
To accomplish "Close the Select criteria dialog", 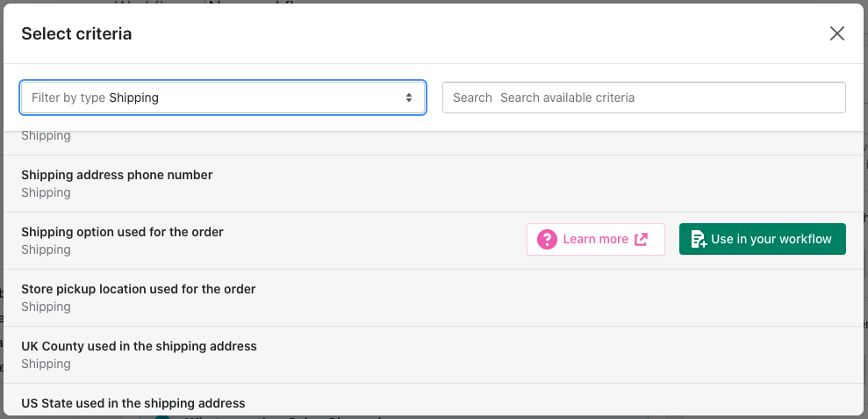I will (x=837, y=33).
